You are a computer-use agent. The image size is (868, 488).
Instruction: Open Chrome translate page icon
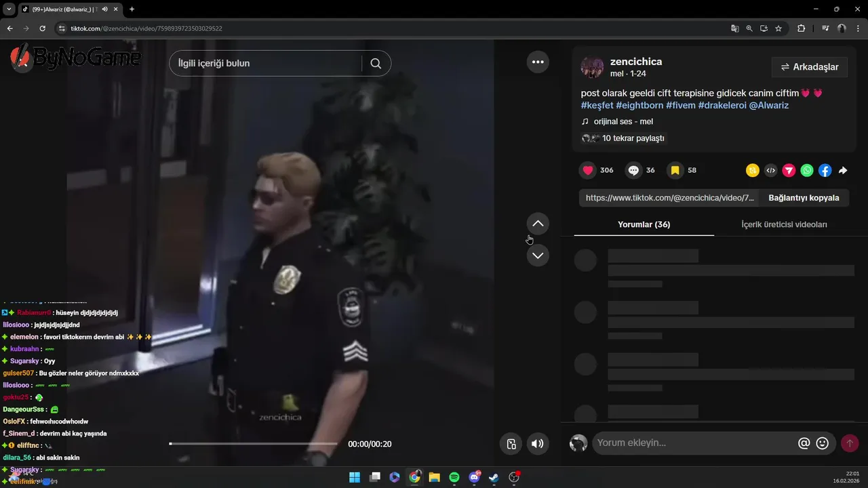(x=734, y=28)
